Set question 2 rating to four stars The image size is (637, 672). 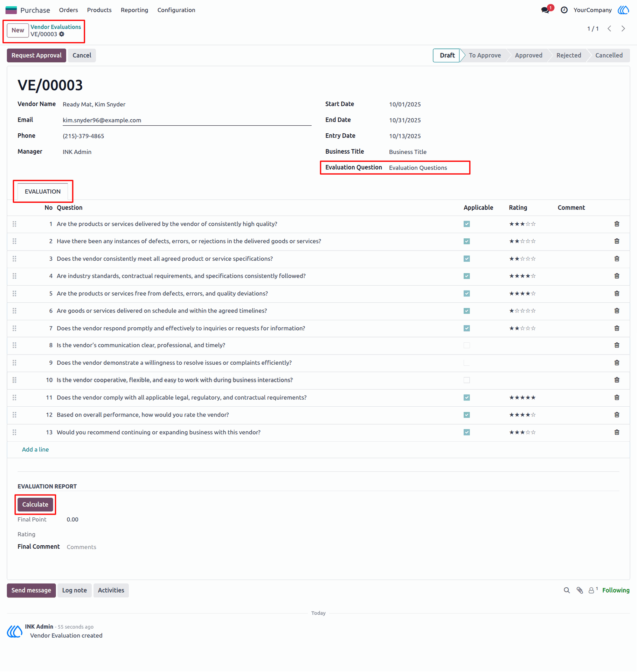(528, 241)
